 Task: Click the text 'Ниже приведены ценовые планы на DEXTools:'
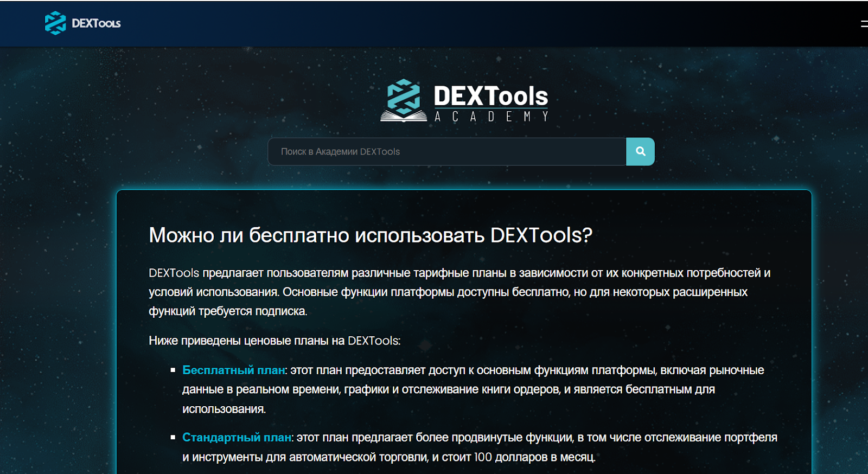(x=275, y=341)
